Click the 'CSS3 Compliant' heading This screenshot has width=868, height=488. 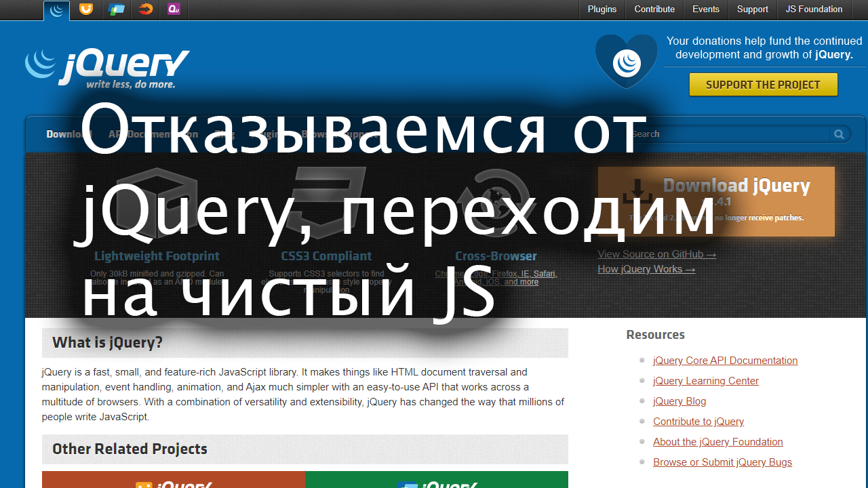(x=326, y=256)
